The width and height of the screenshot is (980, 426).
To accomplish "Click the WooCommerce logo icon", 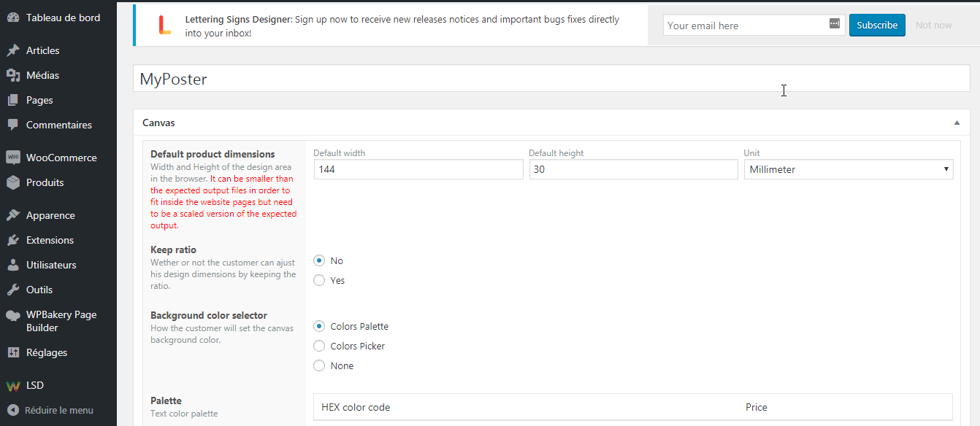I will (13, 158).
